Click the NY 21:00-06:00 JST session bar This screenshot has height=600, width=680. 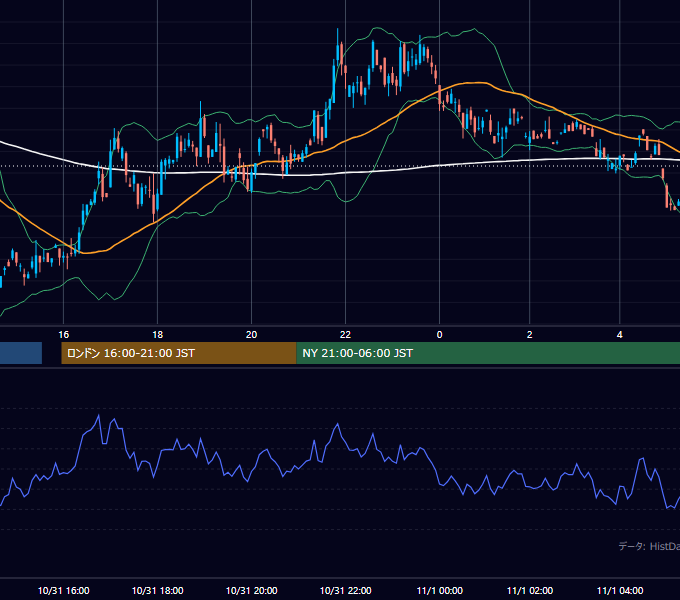pyautogui.click(x=488, y=353)
